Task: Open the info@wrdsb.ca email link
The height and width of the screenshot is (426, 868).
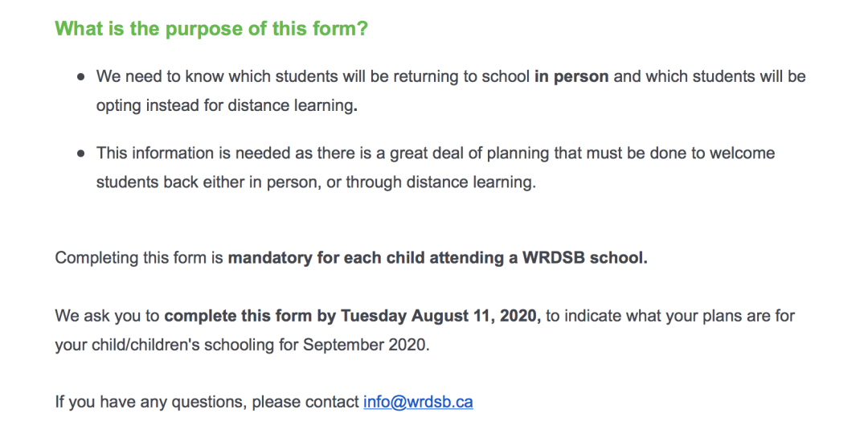Action: 418,402
